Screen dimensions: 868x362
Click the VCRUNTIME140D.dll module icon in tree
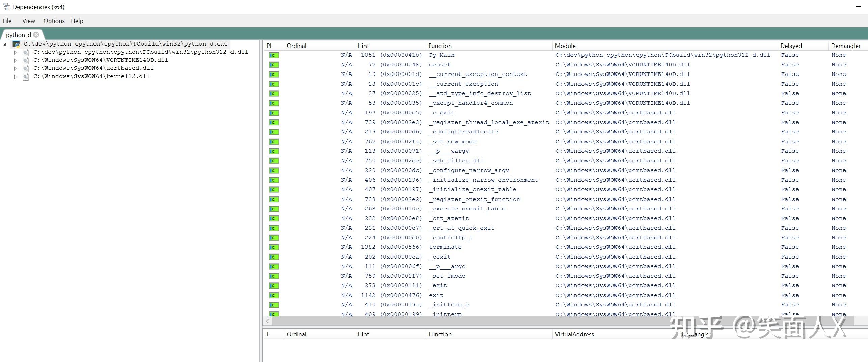26,60
